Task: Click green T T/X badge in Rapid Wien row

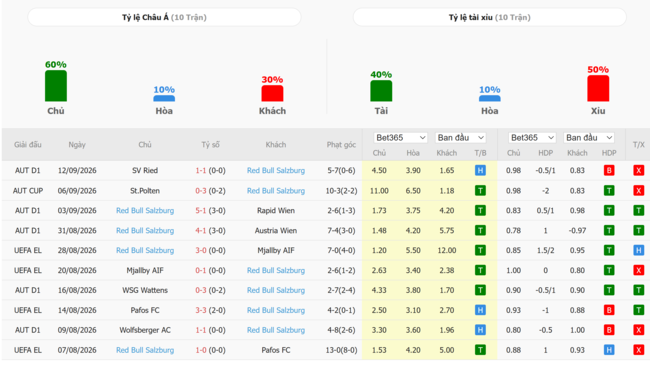Action: [x=639, y=211]
